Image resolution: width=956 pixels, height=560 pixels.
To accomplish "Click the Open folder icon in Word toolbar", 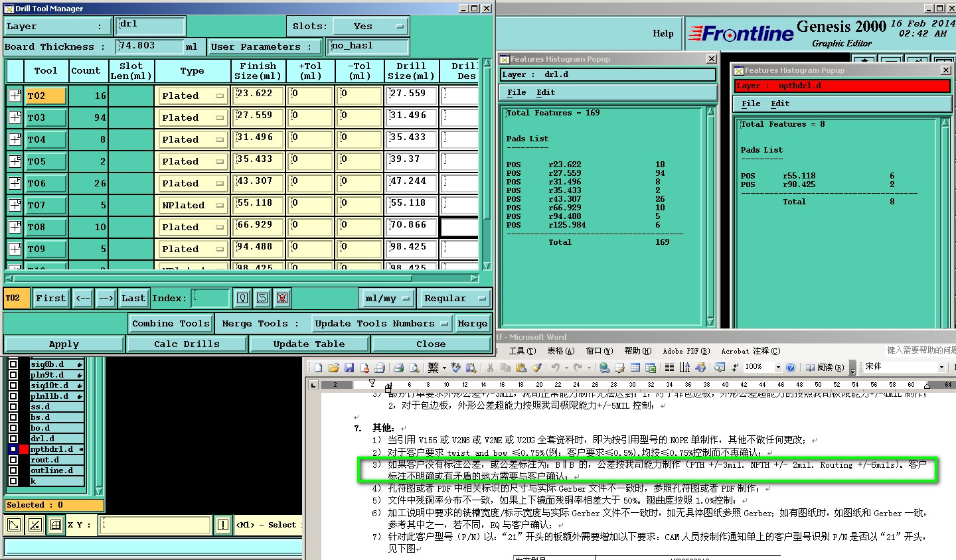I will 333,368.
